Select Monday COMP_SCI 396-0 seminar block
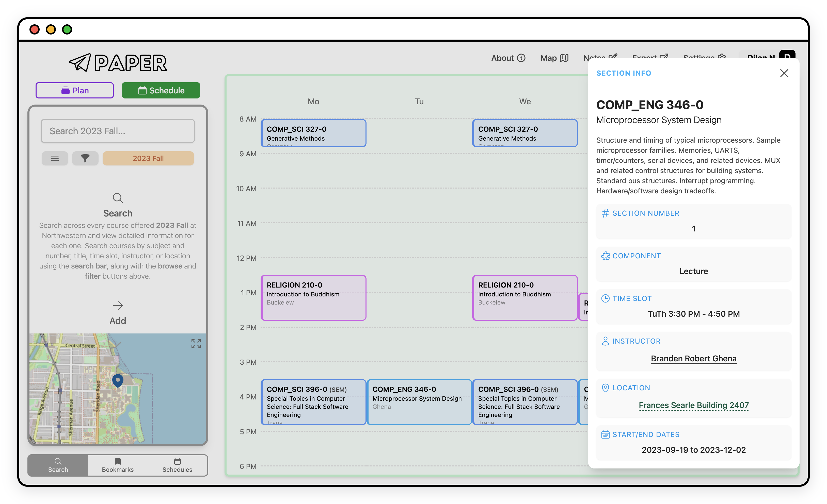This screenshot has width=827, height=504. coord(313,402)
